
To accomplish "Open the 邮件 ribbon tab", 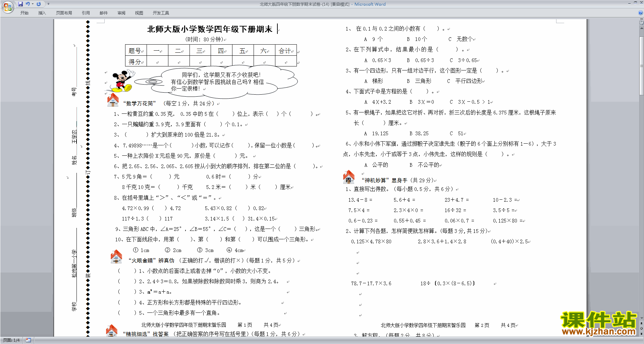I will [x=104, y=13].
